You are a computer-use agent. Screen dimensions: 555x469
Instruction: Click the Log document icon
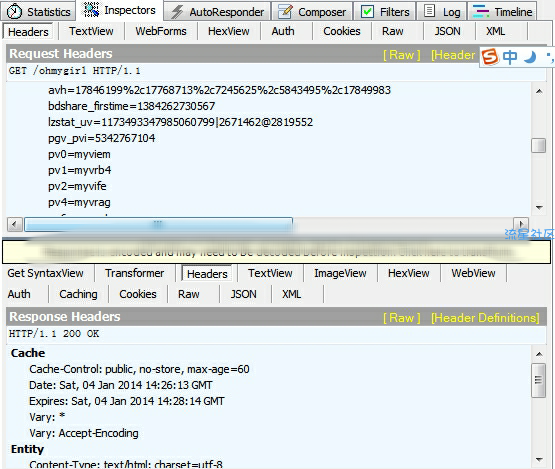tap(429, 11)
